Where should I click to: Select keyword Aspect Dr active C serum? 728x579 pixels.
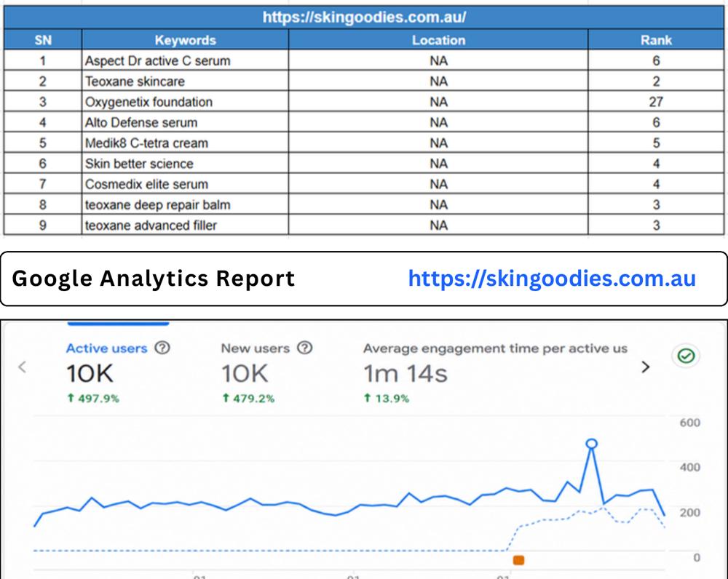157,61
